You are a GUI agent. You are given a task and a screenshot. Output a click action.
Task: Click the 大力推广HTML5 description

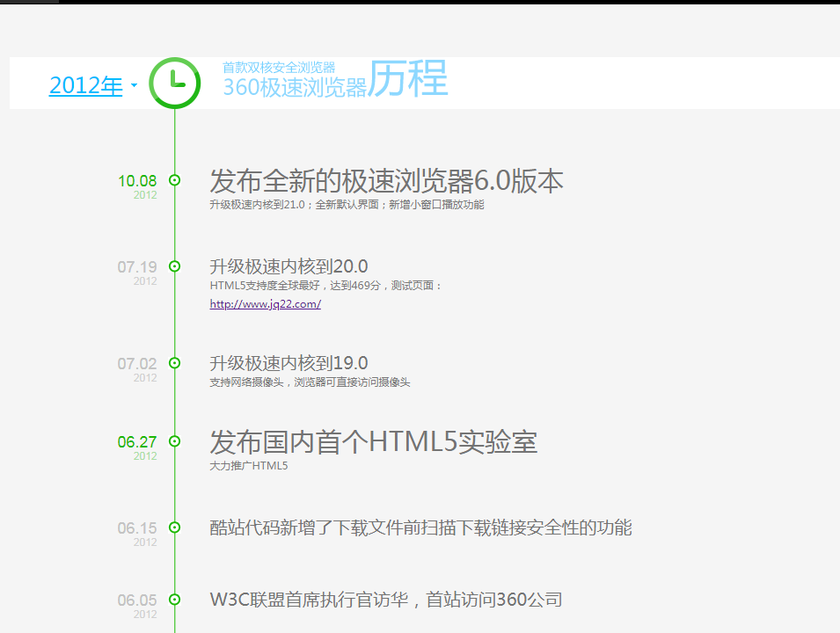pyautogui.click(x=249, y=466)
